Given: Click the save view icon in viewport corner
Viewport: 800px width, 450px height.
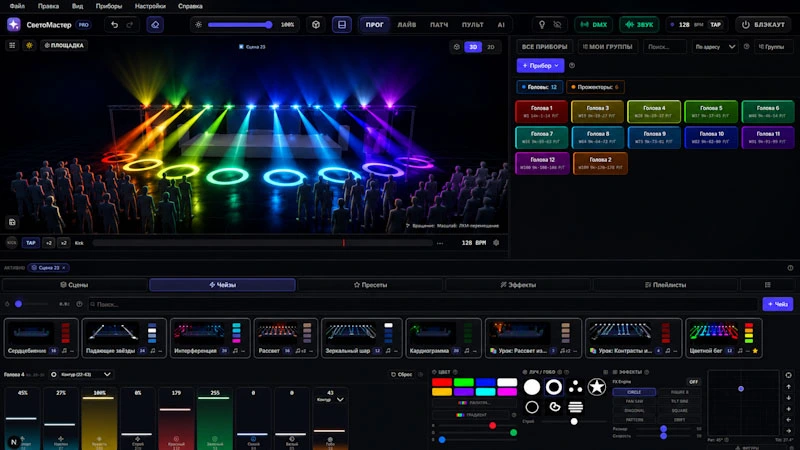Looking at the screenshot, I should click(12, 222).
